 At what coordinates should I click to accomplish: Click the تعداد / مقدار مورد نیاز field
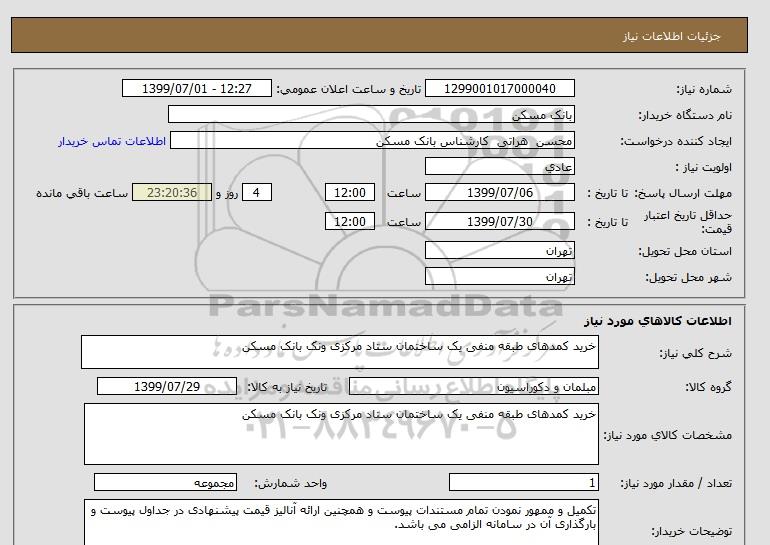tap(524, 482)
